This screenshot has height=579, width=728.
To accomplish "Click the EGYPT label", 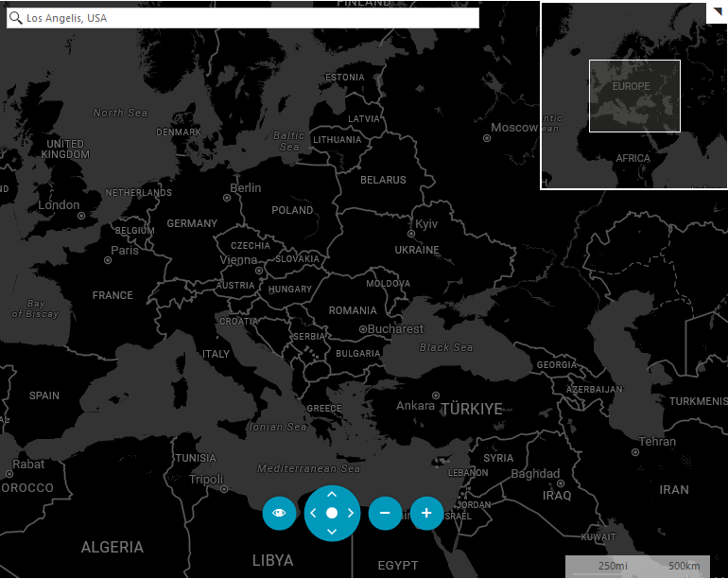I will pyautogui.click(x=398, y=566).
